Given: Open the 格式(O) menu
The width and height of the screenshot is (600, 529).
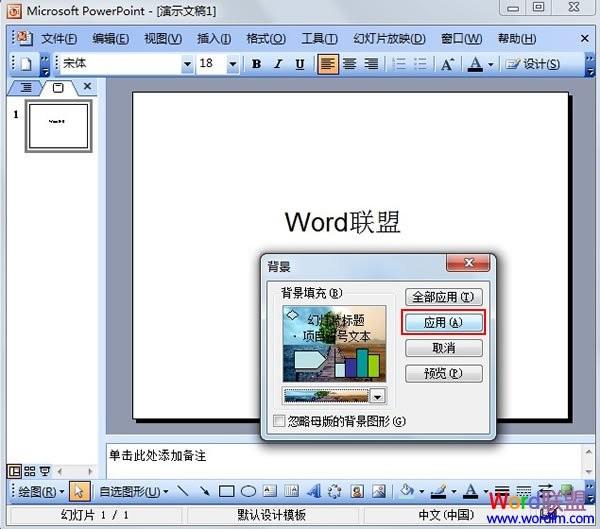Looking at the screenshot, I should click(266, 39).
